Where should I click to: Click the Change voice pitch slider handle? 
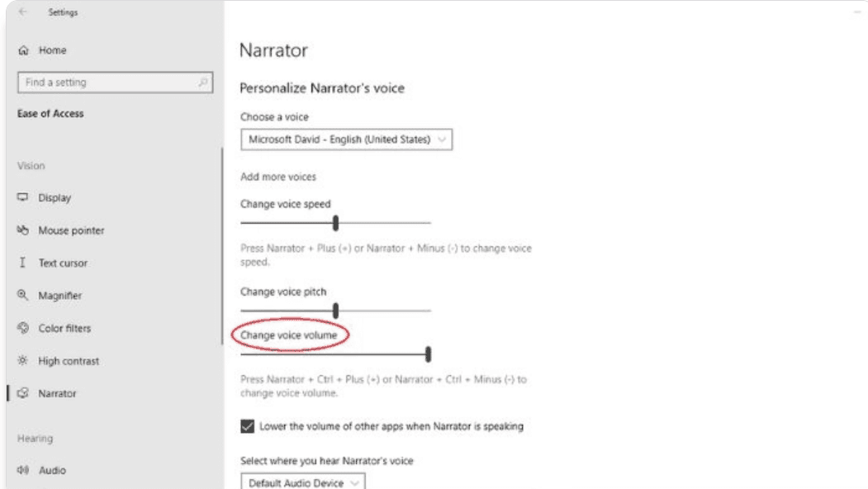pyautogui.click(x=335, y=311)
